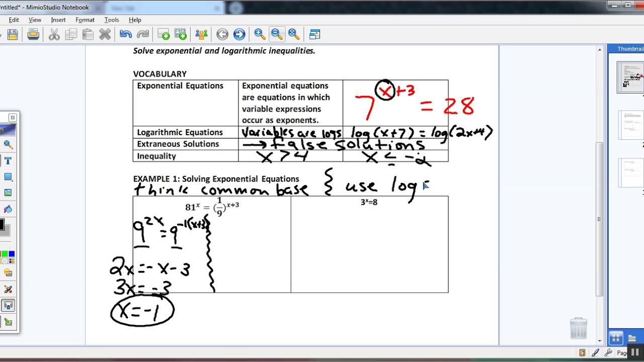Open the View menu
Screen dimensions: 644x362
[35, 20]
